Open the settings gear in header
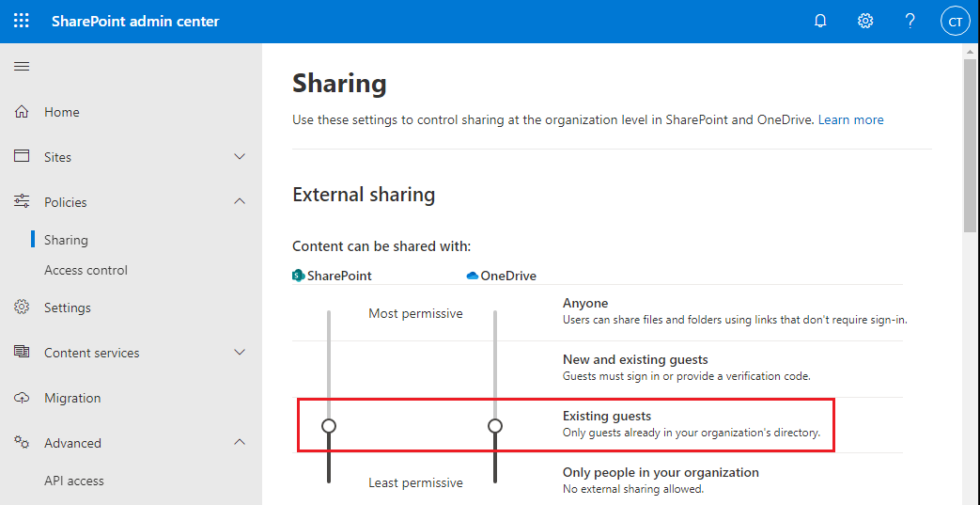980x505 pixels. tap(865, 21)
